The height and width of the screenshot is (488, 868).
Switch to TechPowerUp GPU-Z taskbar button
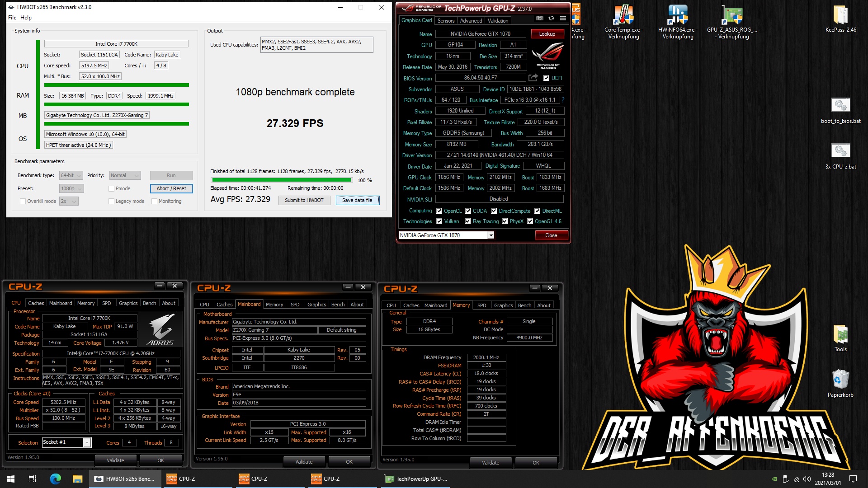tap(416, 479)
